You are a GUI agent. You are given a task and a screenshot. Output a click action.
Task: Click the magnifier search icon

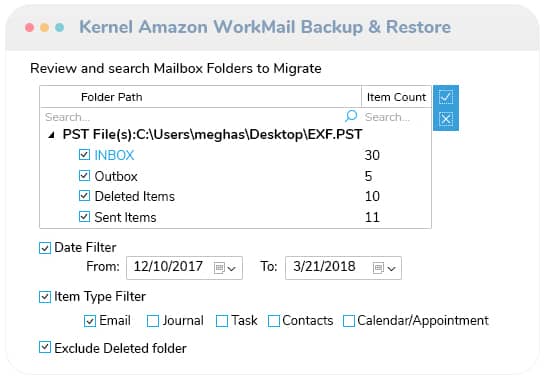[x=351, y=116]
